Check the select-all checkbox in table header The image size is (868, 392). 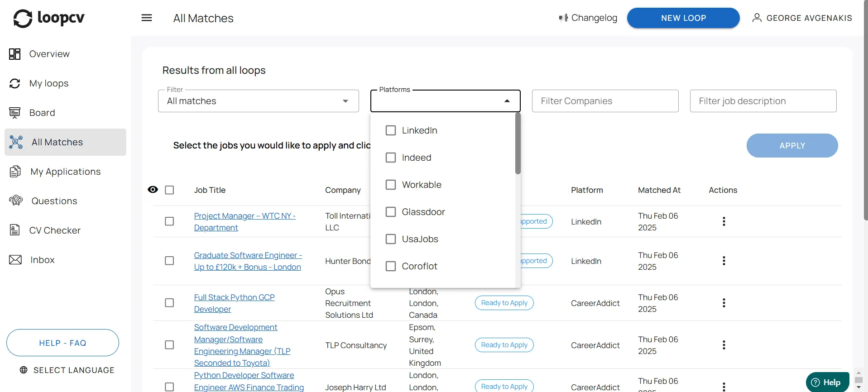(169, 190)
